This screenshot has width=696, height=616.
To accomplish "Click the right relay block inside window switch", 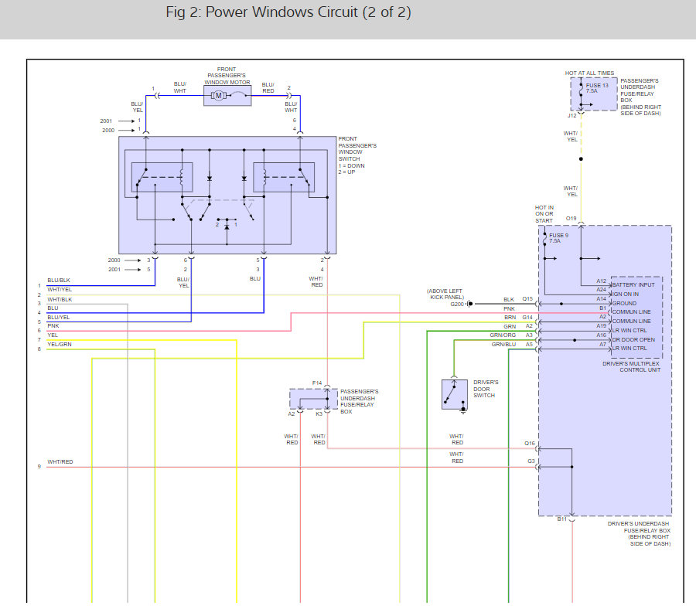I will [x=285, y=177].
